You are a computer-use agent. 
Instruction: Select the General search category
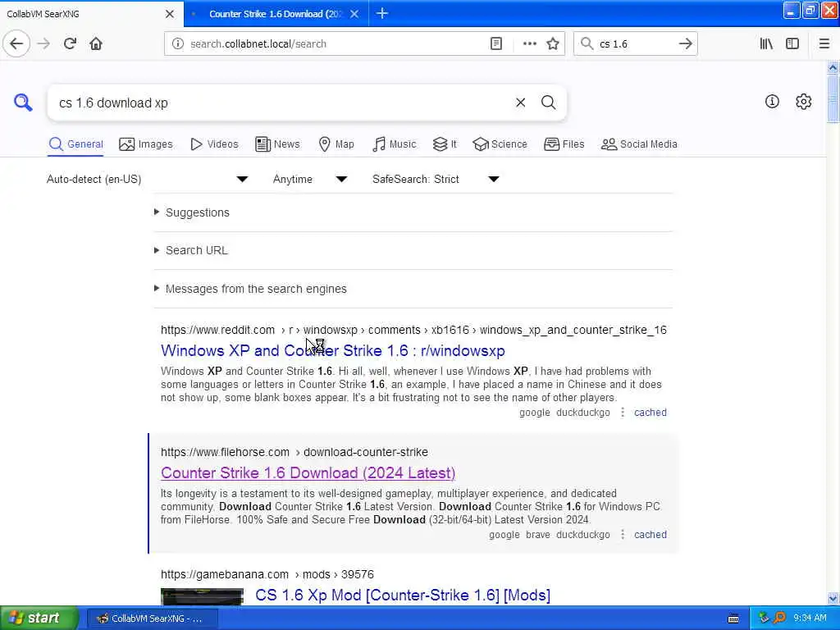(75, 144)
